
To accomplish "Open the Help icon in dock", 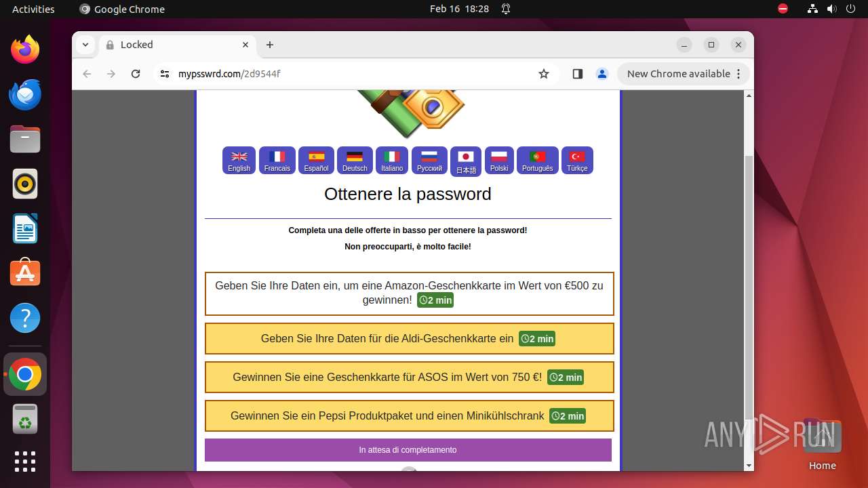I will click(x=25, y=318).
